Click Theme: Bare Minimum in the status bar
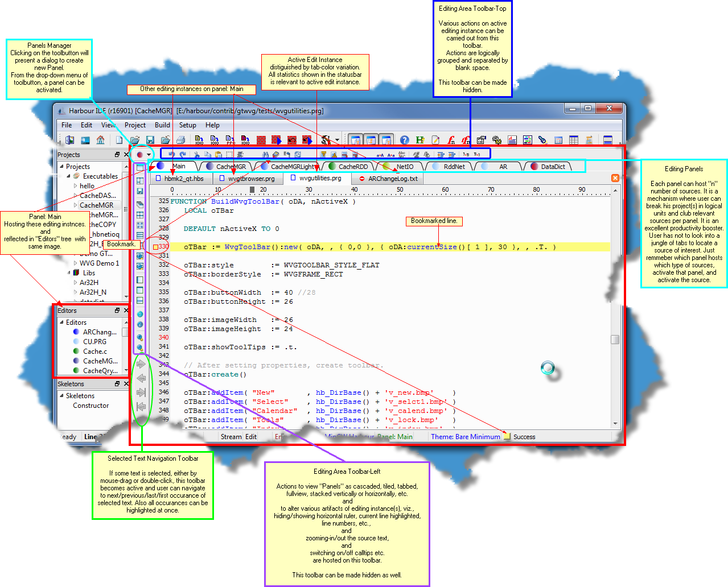728x587 pixels. point(466,437)
